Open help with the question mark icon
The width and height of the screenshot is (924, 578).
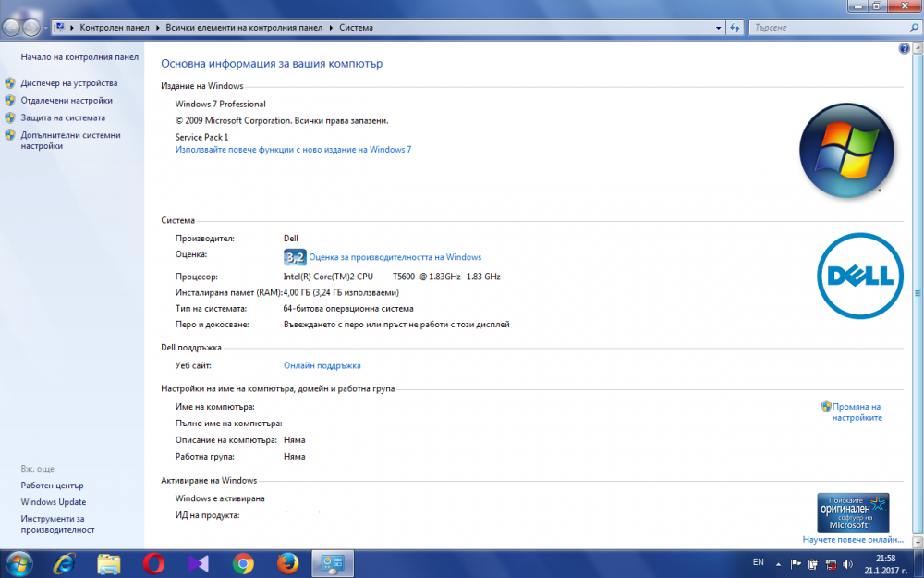pyautogui.click(x=904, y=48)
